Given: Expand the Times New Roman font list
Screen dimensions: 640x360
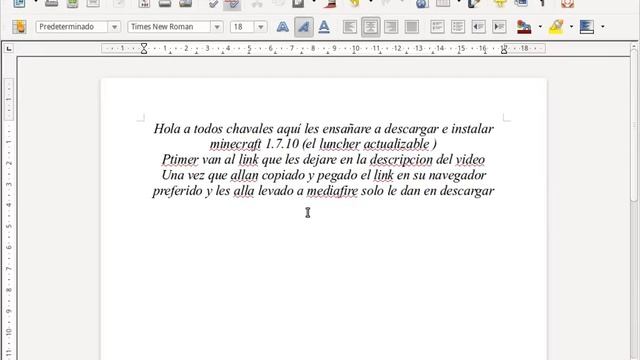Looking at the screenshot, I should (x=217, y=27).
